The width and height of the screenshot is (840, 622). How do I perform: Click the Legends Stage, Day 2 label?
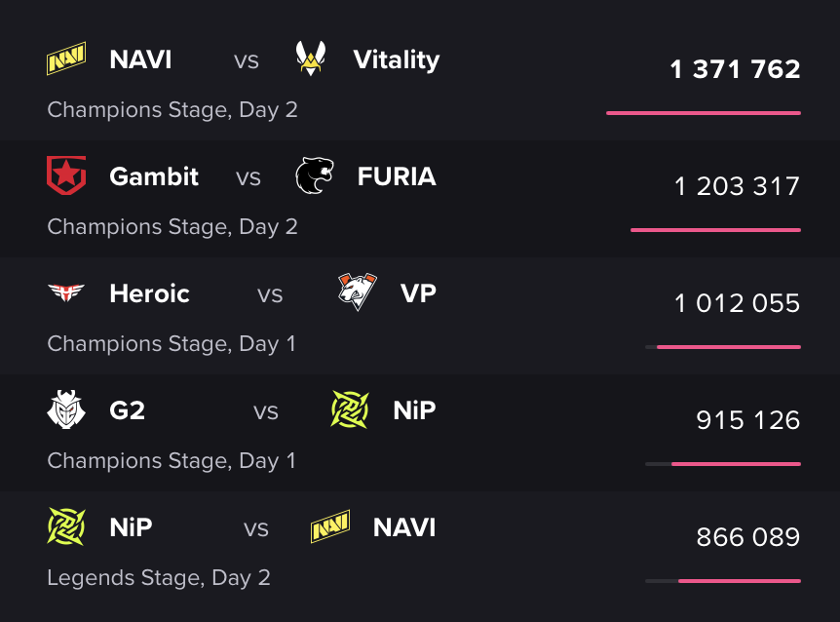[159, 578]
